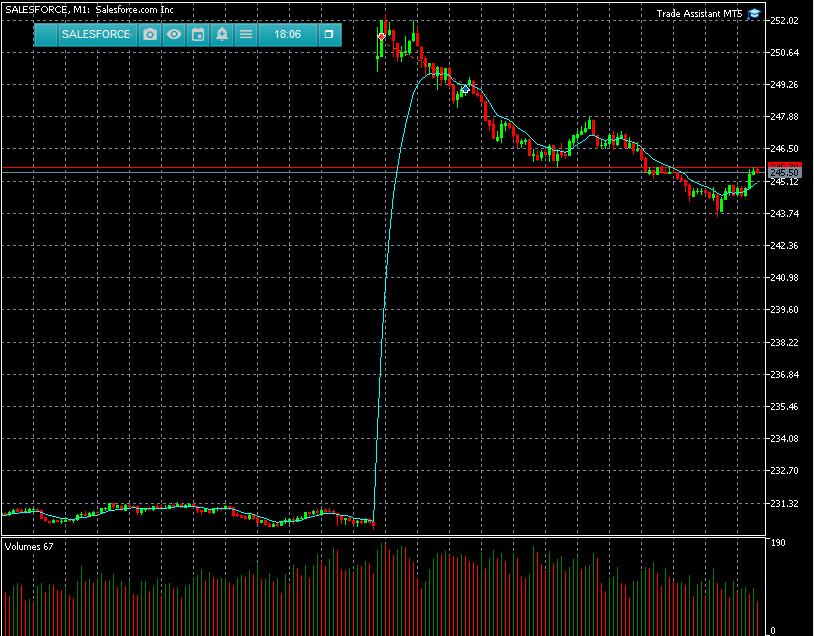Add an alert with the bell icon
Viewport: 814px width, 636px height.
point(222,34)
